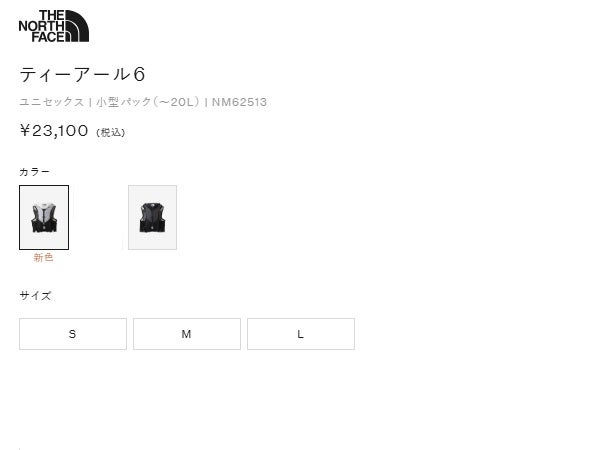The height and width of the screenshot is (450, 600).
Task: Open the ユニセックス category text
Action: tap(52, 102)
